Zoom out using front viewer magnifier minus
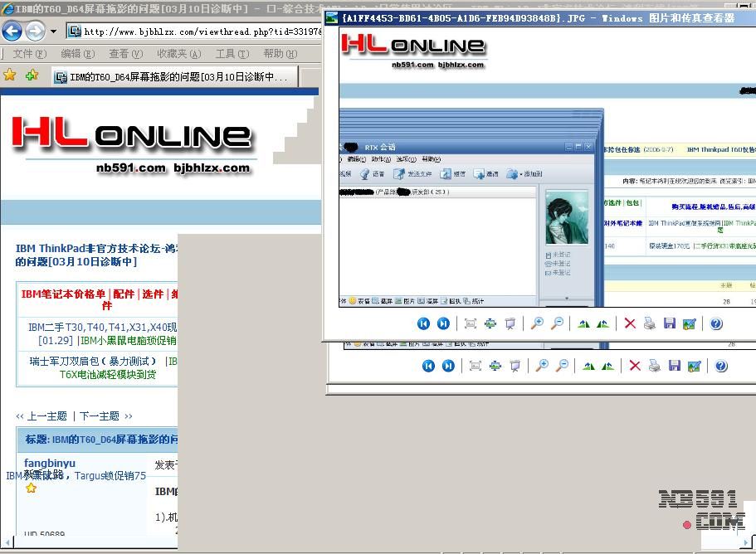This screenshot has width=756, height=554. point(557,323)
